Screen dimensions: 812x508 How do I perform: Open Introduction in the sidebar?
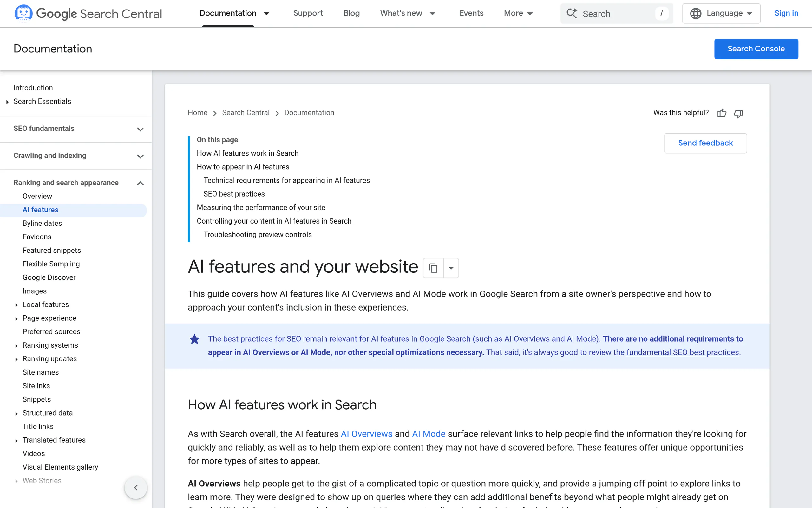(x=33, y=88)
